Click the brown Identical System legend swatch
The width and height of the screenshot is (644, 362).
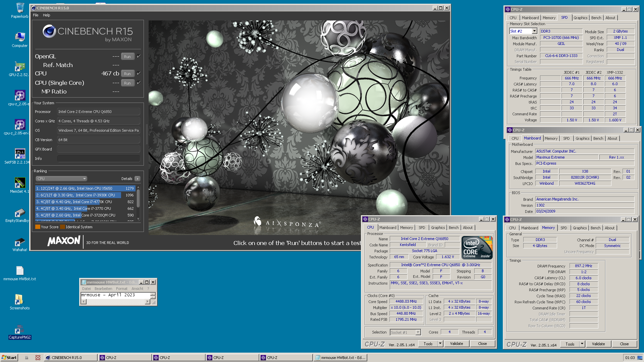point(62,227)
